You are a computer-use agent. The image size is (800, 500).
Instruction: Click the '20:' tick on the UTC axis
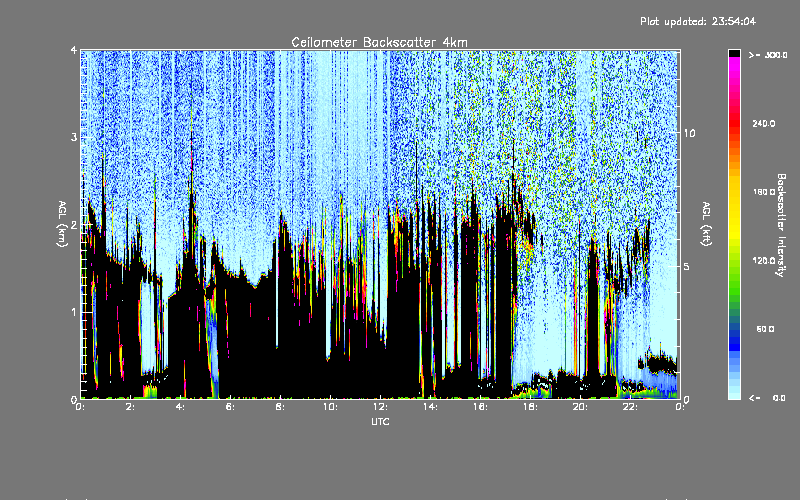(x=580, y=407)
